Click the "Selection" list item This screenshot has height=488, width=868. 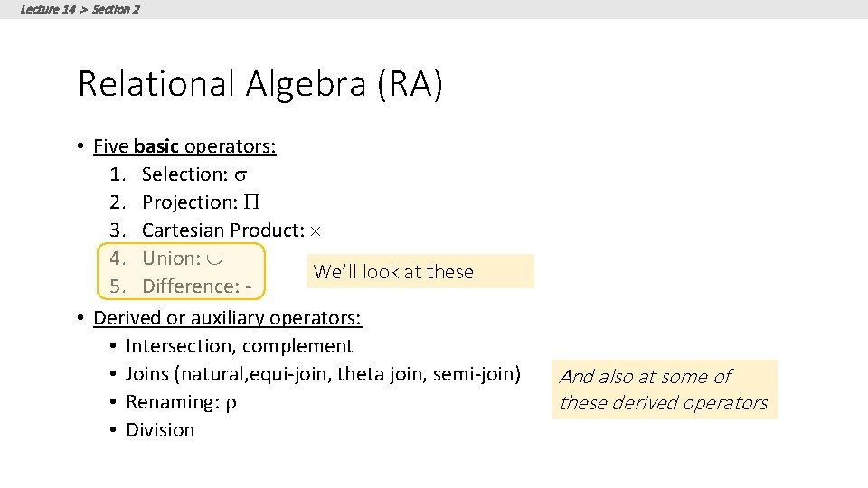tap(184, 174)
